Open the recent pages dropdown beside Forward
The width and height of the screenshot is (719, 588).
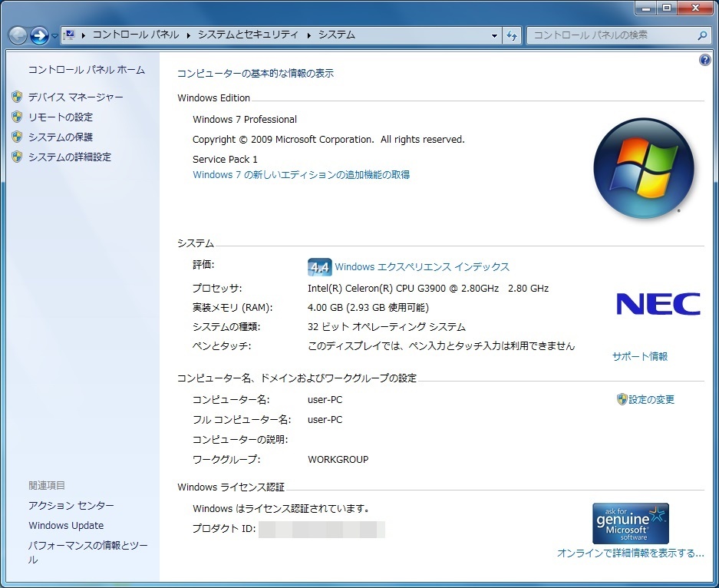(x=54, y=36)
